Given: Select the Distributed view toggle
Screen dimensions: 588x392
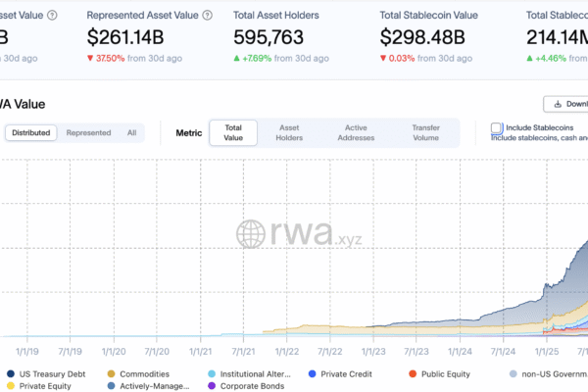Looking at the screenshot, I should click(31, 132).
